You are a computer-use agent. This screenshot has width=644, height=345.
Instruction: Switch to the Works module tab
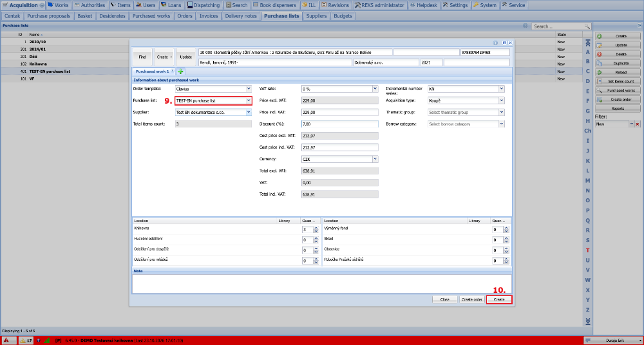[58, 5]
